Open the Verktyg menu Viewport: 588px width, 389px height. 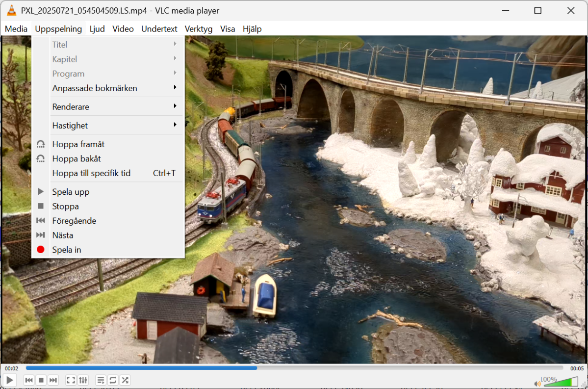(198, 29)
